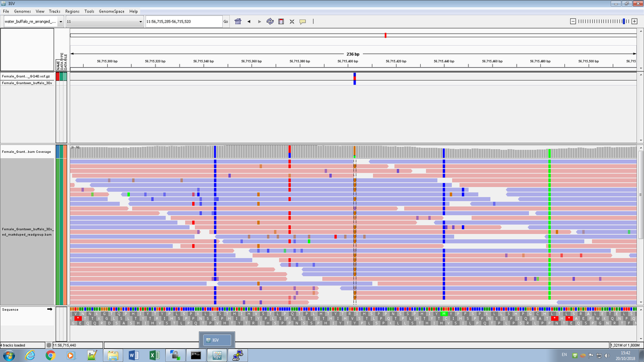The height and width of the screenshot is (362, 644).
Task: Open the chart notepad taskbar icon
Action: pos(92,355)
